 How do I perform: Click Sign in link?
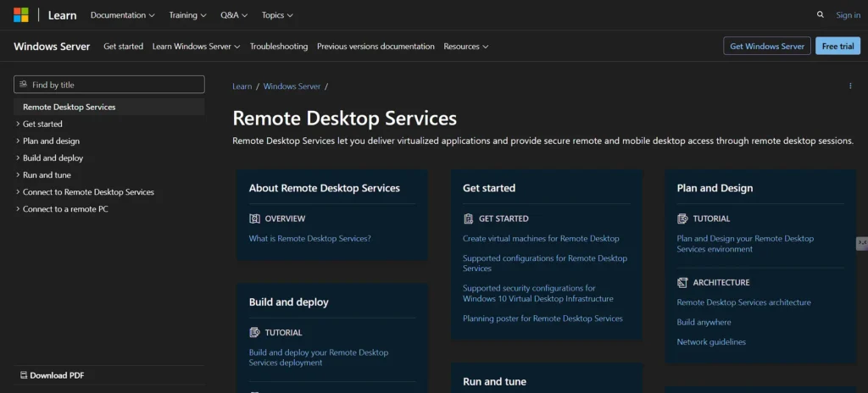848,15
